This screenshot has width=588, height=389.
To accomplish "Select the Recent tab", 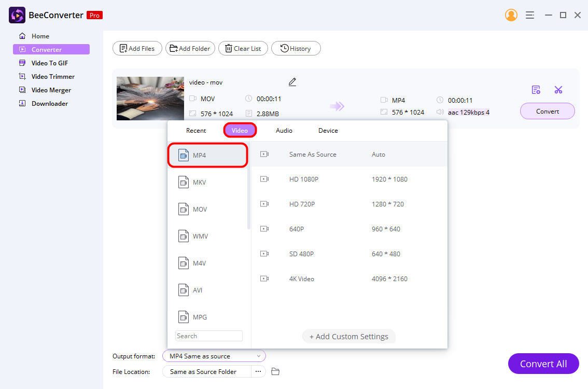I will coord(195,130).
